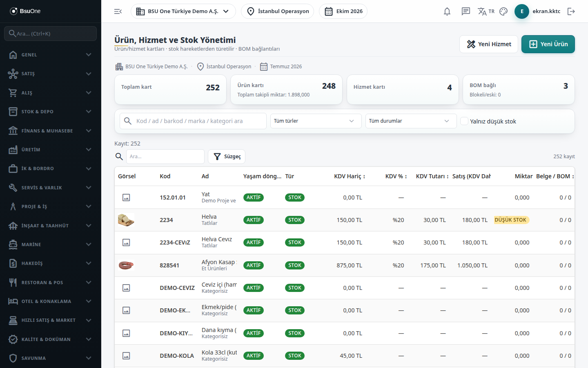588x368 pixels.
Task: Click the Helva product thumbnail
Action: click(x=126, y=220)
